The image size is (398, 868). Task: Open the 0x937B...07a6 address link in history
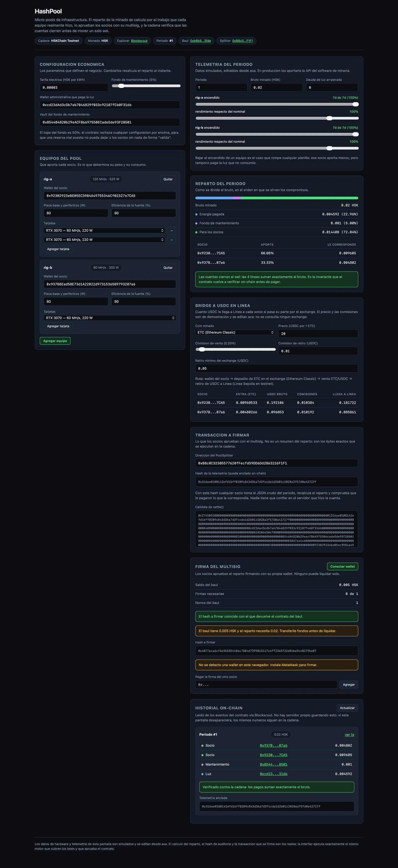tap(274, 745)
